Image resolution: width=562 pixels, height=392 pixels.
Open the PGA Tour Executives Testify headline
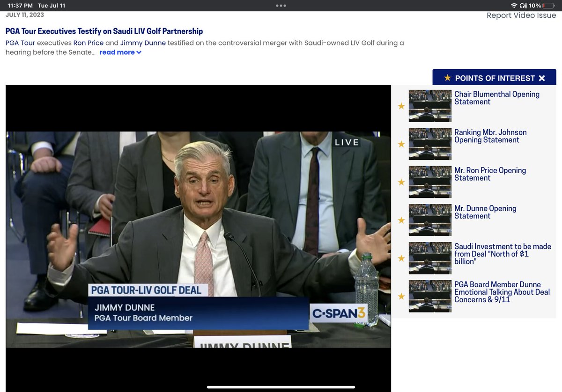pos(104,31)
